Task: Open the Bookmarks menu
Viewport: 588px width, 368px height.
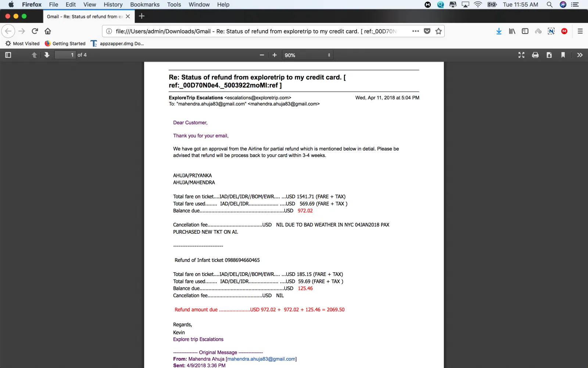Action: pos(145,4)
